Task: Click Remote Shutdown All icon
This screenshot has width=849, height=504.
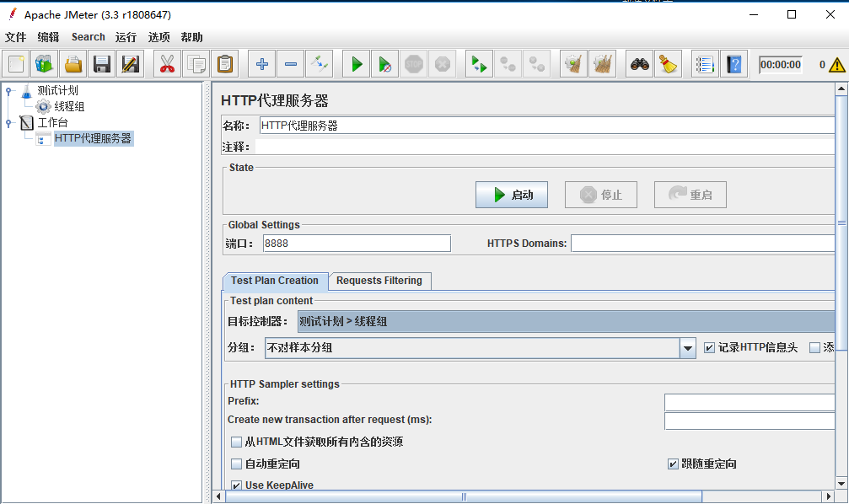Action: [x=536, y=64]
